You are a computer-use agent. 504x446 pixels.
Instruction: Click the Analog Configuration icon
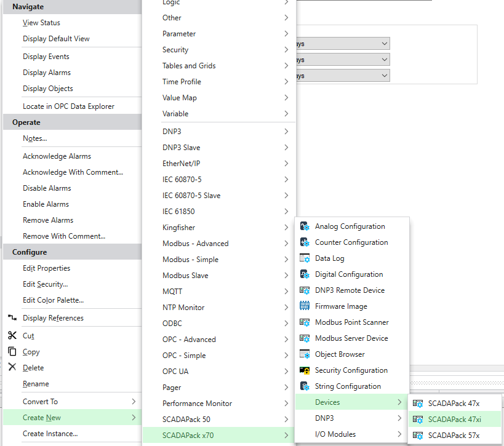point(305,226)
